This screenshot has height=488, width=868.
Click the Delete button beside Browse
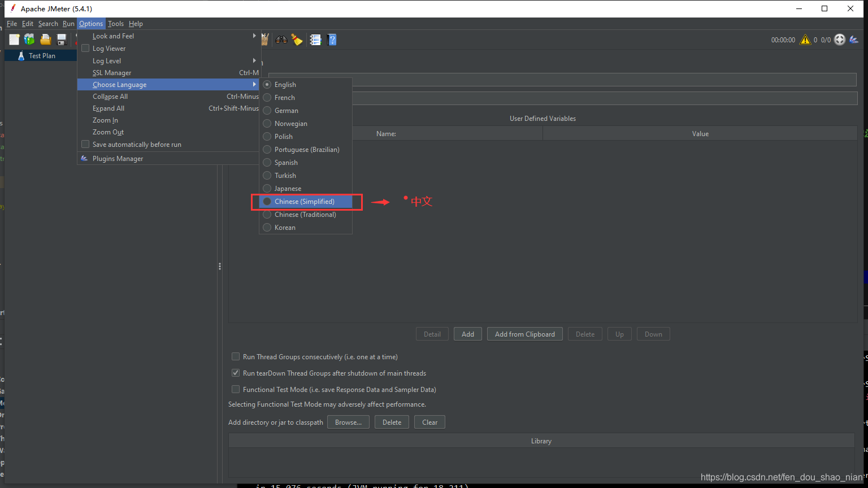click(392, 422)
